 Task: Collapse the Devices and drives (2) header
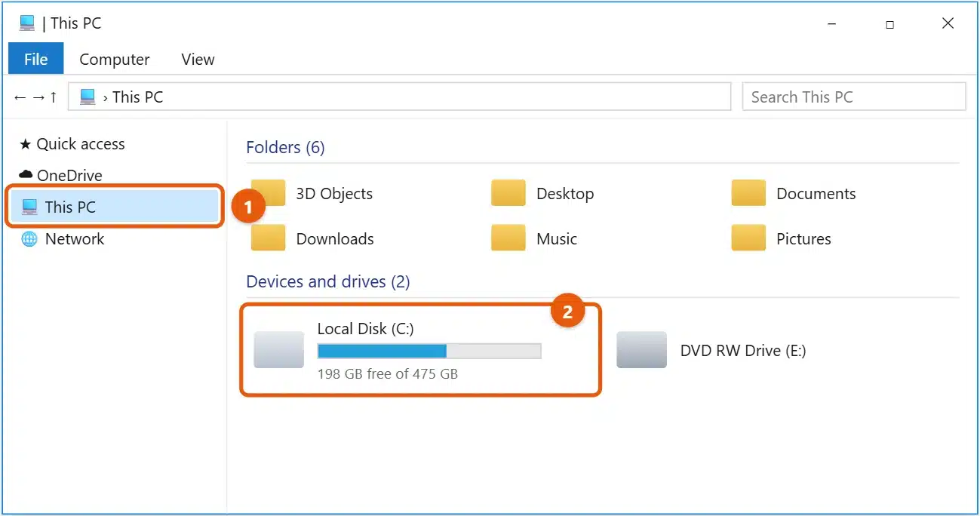[x=328, y=281]
